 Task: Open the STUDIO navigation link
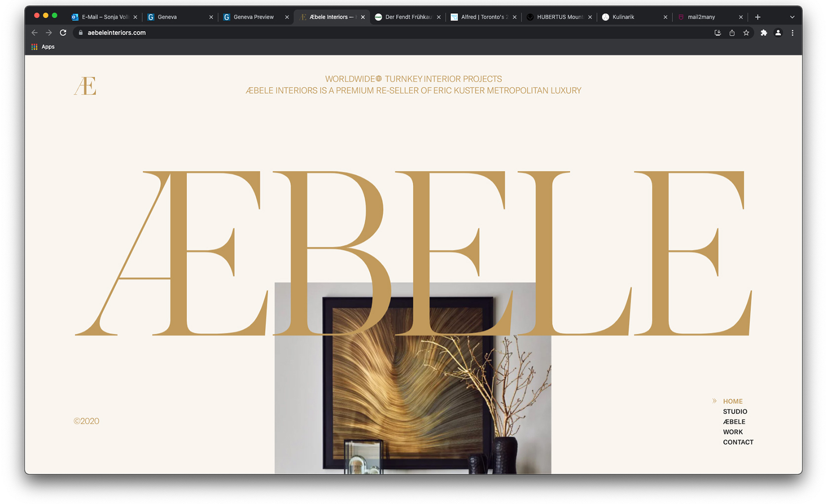(735, 412)
